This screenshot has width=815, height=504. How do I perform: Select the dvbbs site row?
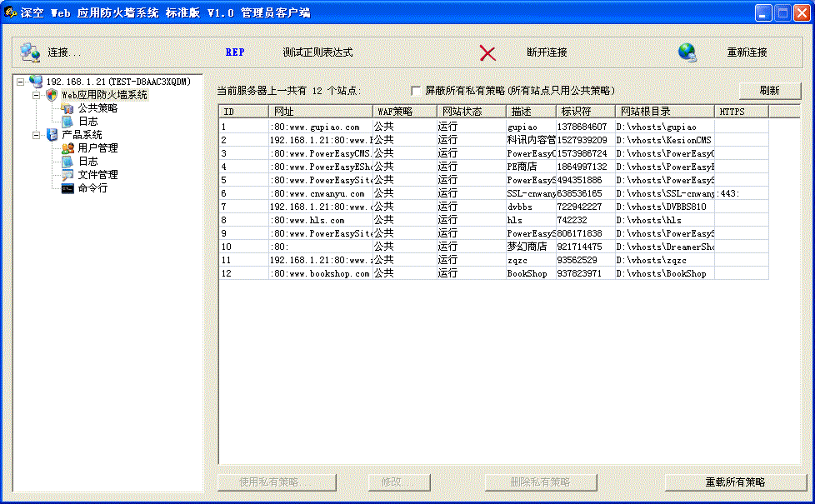click(494, 207)
